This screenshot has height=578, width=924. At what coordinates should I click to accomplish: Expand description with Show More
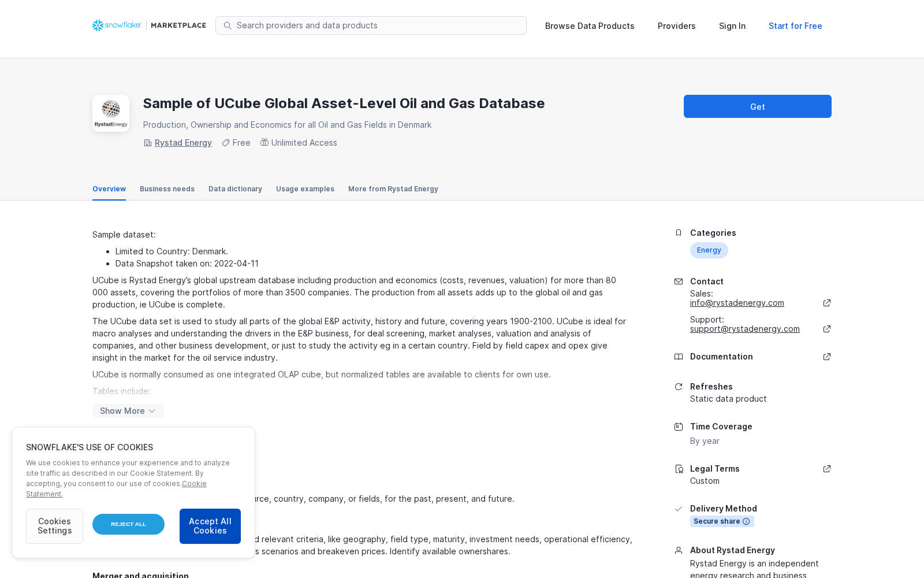point(128,411)
